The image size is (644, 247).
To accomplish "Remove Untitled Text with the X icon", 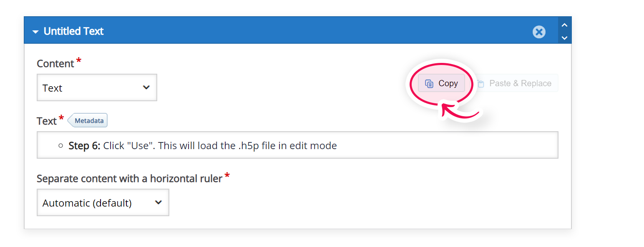I will coord(539,32).
